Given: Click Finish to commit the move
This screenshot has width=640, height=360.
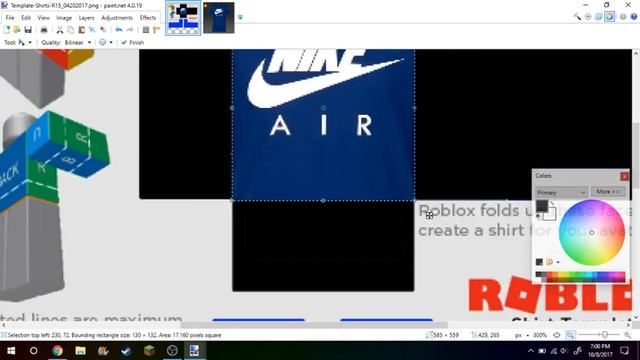Looking at the screenshot, I should (x=133, y=42).
